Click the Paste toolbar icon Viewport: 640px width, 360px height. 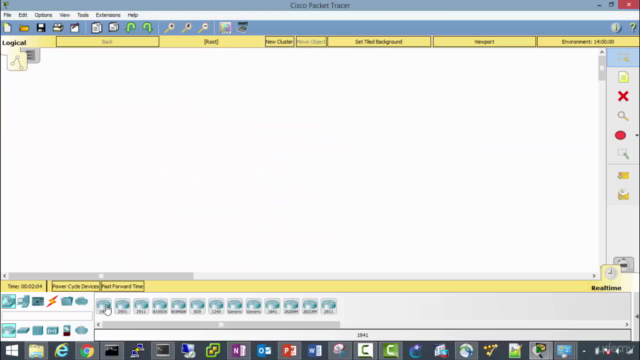click(x=113, y=28)
